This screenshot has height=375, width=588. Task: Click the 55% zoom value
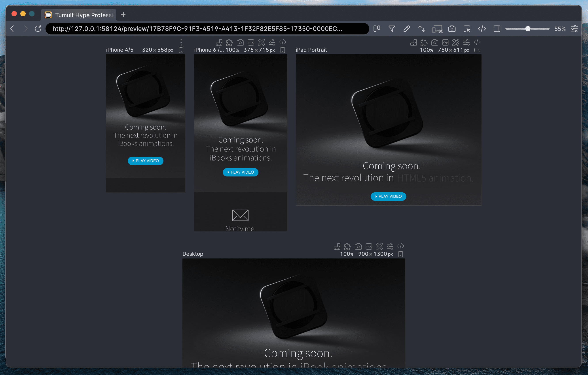click(x=560, y=29)
